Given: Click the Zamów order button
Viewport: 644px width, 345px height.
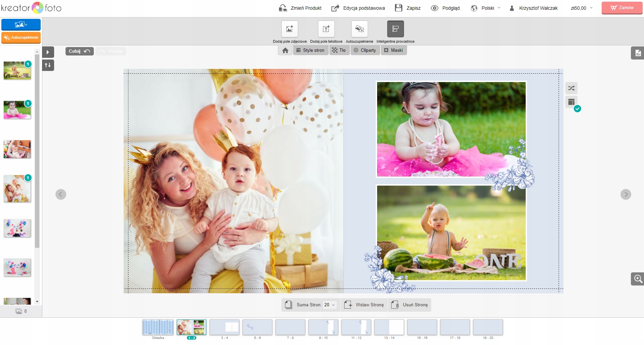Looking at the screenshot, I should click(x=622, y=8).
